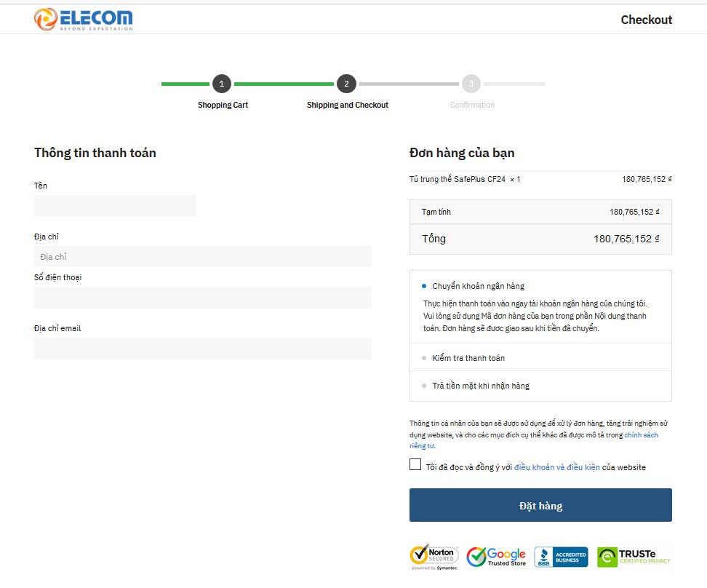Select Kiểm tra thanh toán payment option
The image size is (707, 588).
(425, 358)
